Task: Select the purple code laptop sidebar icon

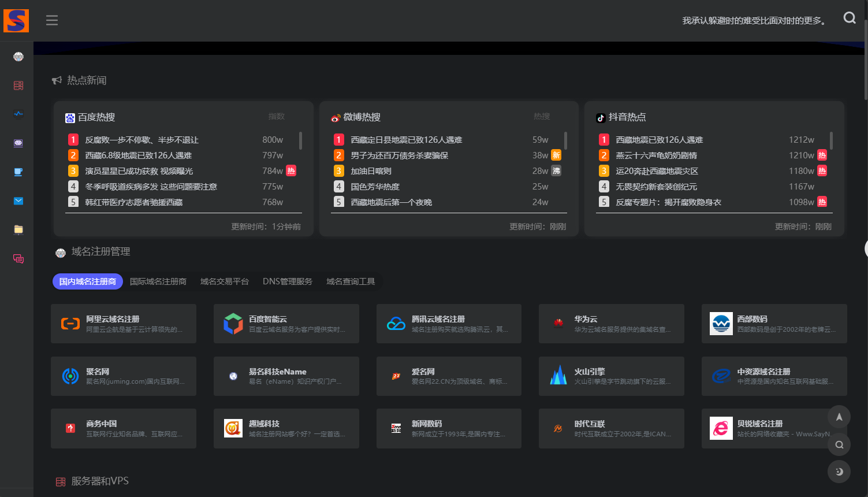Action: tap(18, 143)
